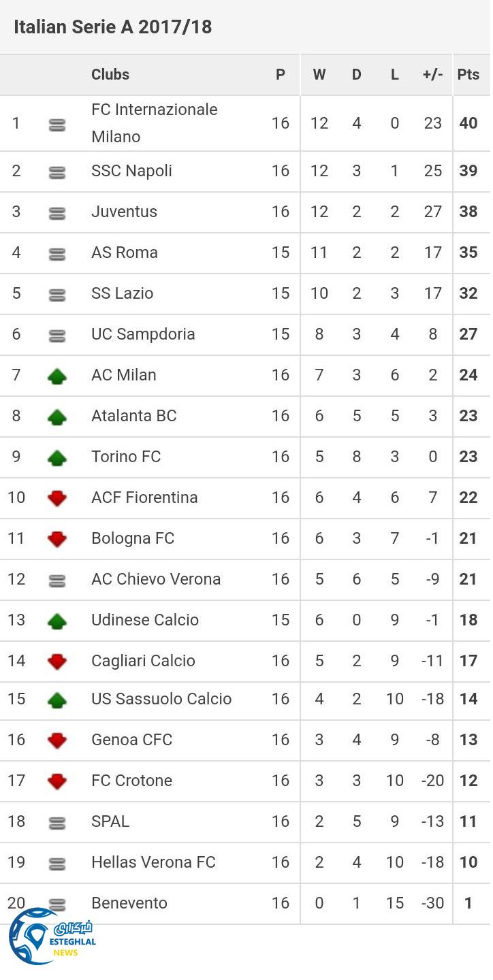Click the green up arrow beside AC Milan
This screenshot has width=493, height=980.
click(x=57, y=376)
